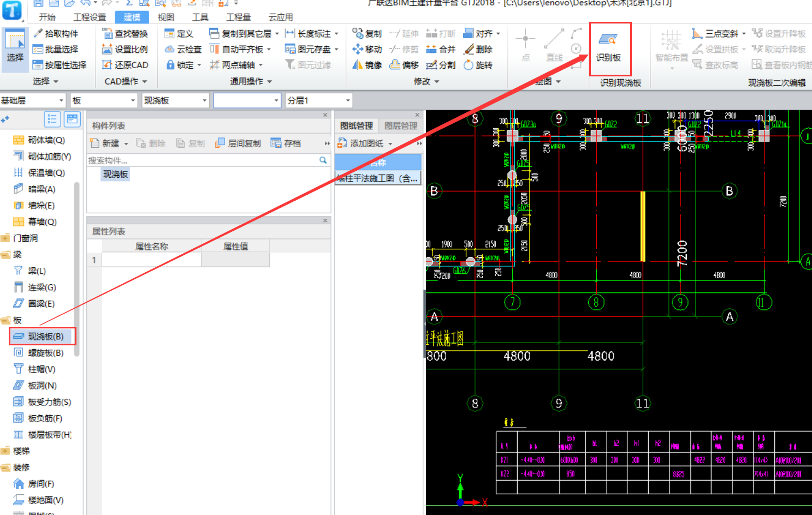Run 云检查 cloud check
Viewport: 812px width, 515px height.
point(183,49)
